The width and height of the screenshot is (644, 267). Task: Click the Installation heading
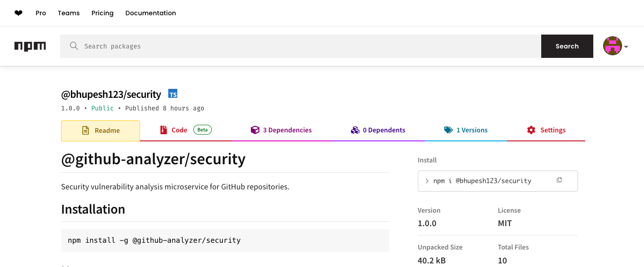93,209
